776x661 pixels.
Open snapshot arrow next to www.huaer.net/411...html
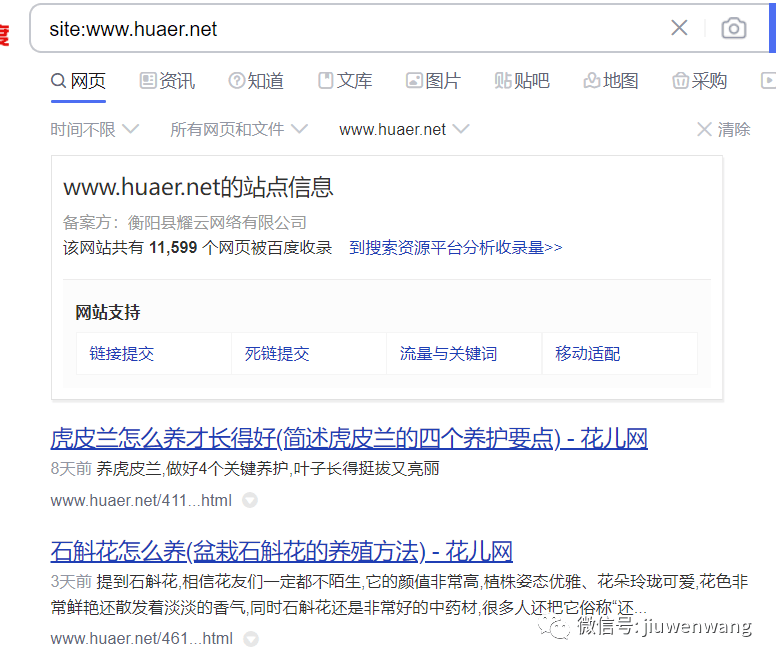coord(250,501)
